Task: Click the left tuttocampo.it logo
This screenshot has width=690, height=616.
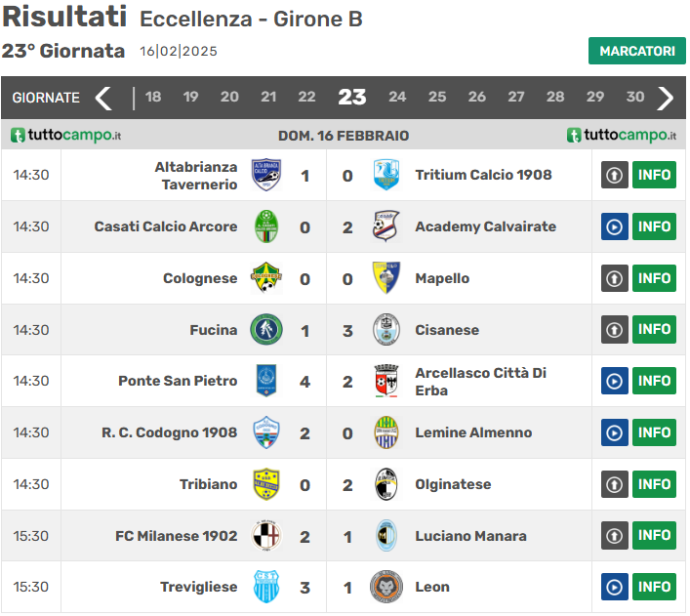Action: pyautogui.click(x=66, y=136)
